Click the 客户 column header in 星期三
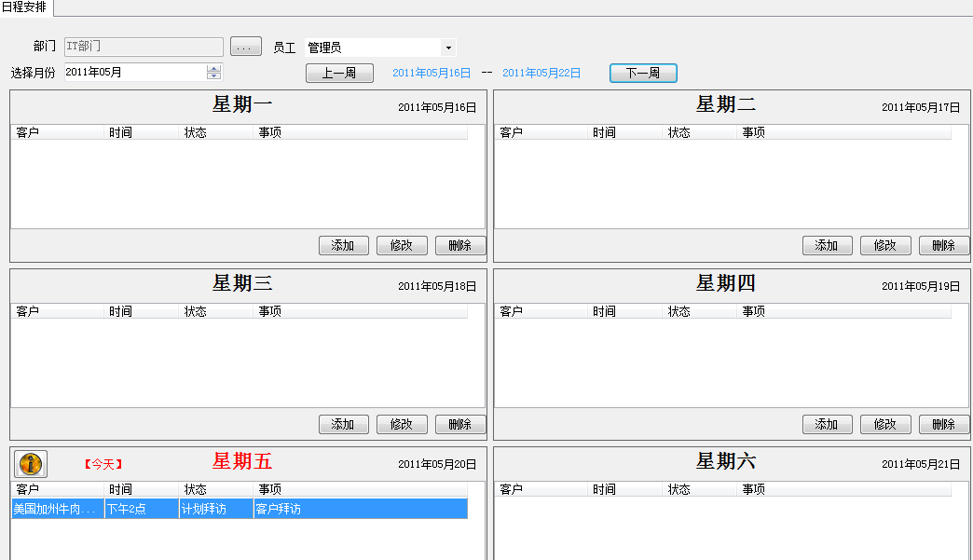Viewport: 973px width, 560px height. pyautogui.click(x=57, y=311)
